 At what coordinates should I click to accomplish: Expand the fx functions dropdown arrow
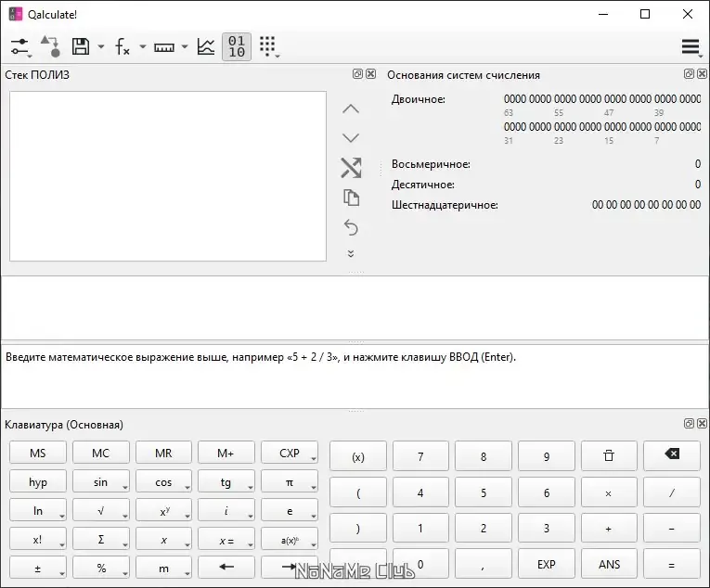tap(143, 46)
